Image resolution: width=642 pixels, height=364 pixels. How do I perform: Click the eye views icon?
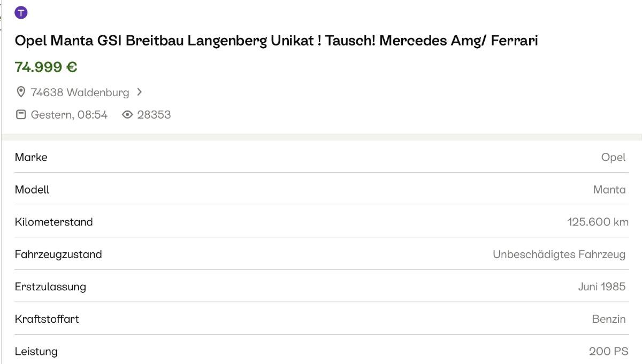tap(127, 114)
